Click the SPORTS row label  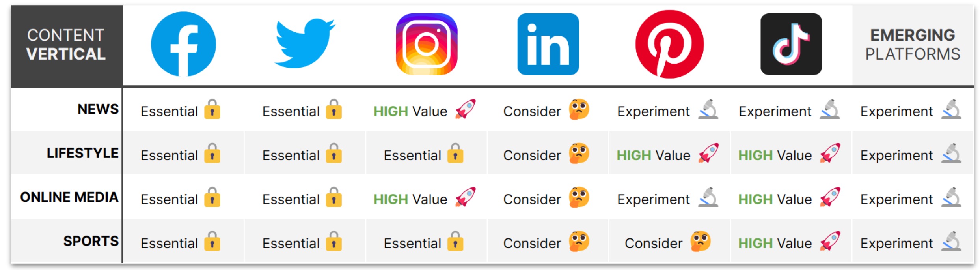pyautogui.click(x=91, y=241)
